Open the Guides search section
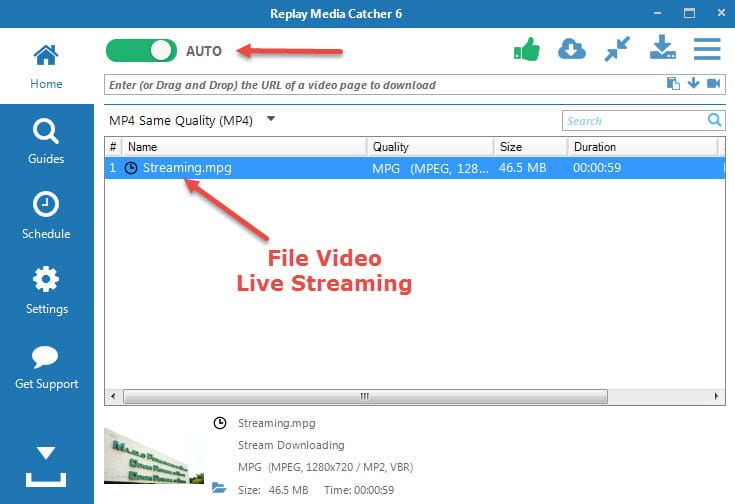The image size is (735, 504). click(46, 141)
